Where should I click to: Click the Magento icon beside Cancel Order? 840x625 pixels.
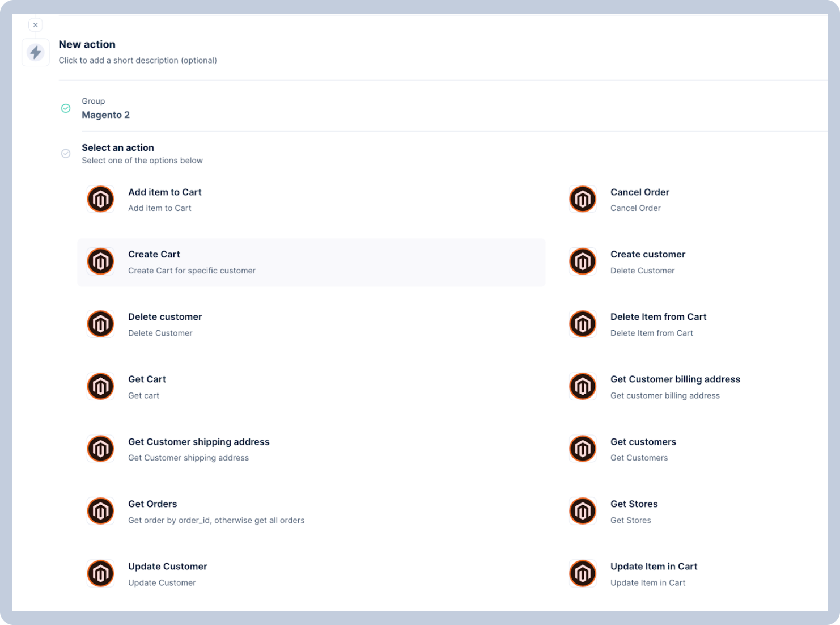[x=583, y=199]
